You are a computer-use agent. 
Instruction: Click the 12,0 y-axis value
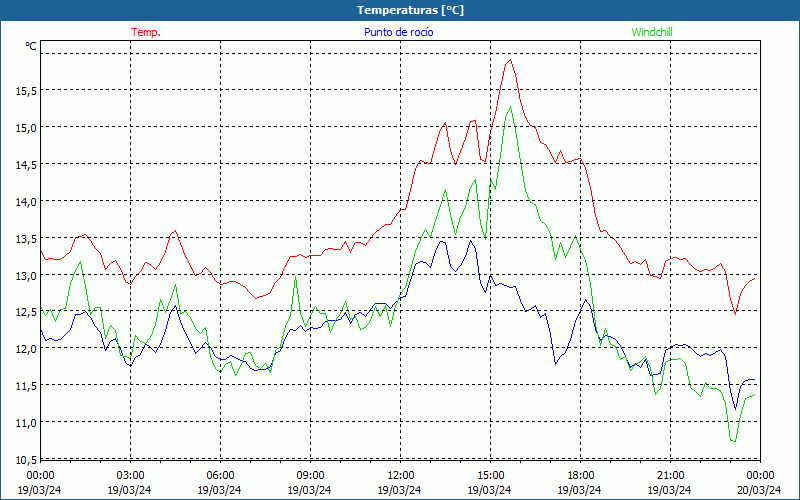point(27,349)
